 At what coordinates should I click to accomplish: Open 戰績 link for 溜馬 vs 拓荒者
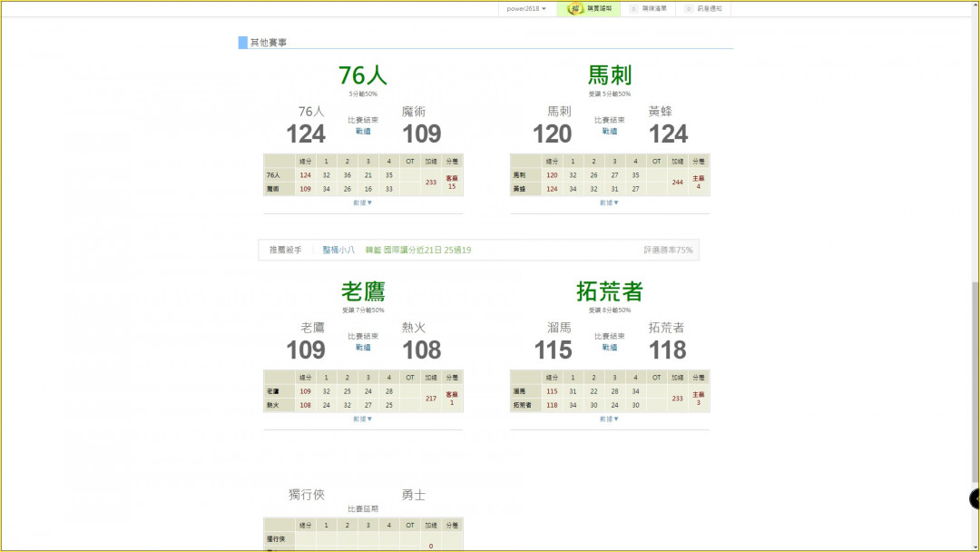point(610,348)
